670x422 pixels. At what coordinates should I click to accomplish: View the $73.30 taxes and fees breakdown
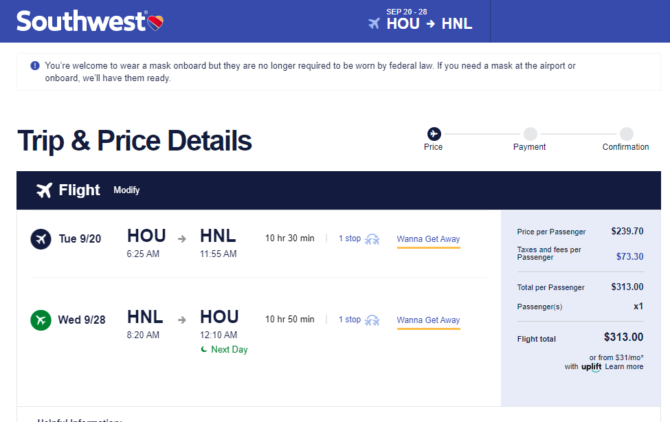[629, 256]
